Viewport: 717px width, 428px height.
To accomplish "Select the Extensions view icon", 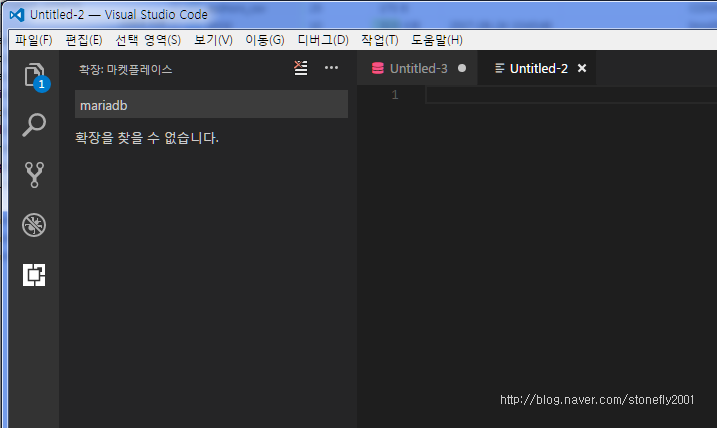I will coord(34,275).
